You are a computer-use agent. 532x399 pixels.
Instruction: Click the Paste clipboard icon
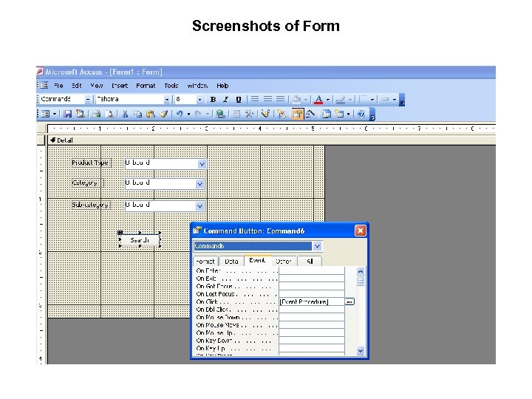click(x=151, y=114)
